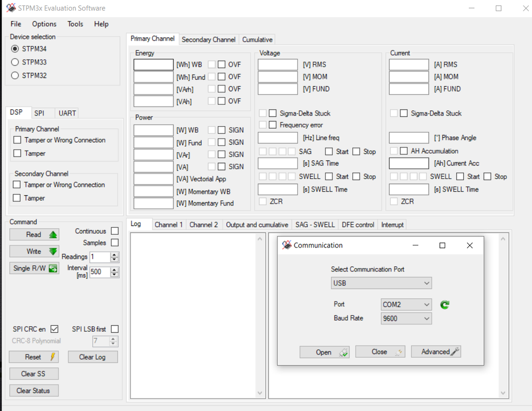This screenshot has width=532, height=411.
Task: Enable Continuous reading checkbox
Action: pyautogui.click(x=115, y=231)
